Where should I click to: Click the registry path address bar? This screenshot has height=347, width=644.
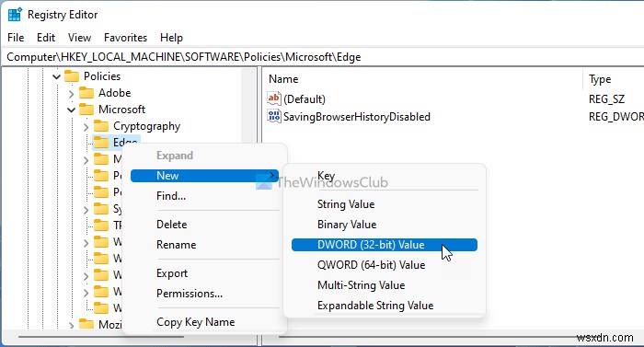click(x=322, y=57)
